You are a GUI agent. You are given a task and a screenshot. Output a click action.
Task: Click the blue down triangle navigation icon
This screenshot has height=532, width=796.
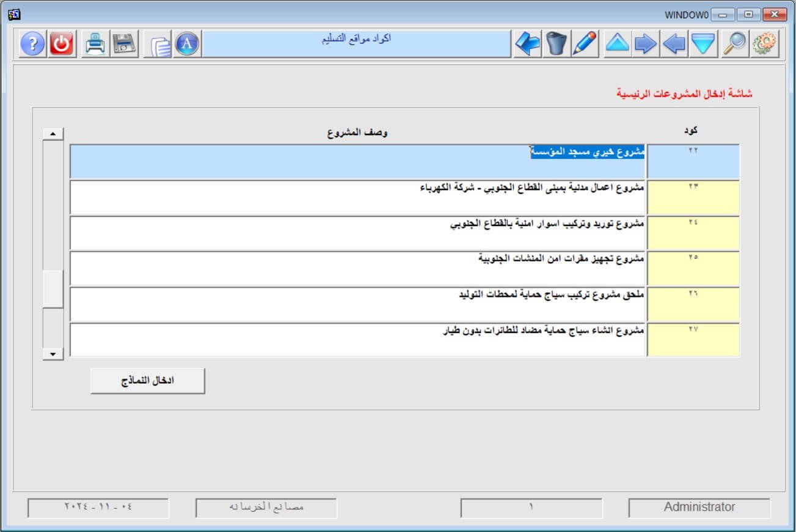point(703,44)
